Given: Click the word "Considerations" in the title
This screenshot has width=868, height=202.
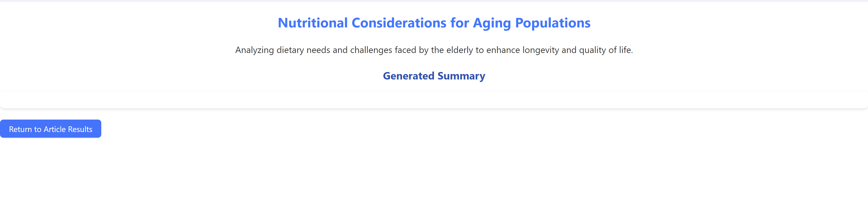Looking at the screenshot, I should coord(399,23).
